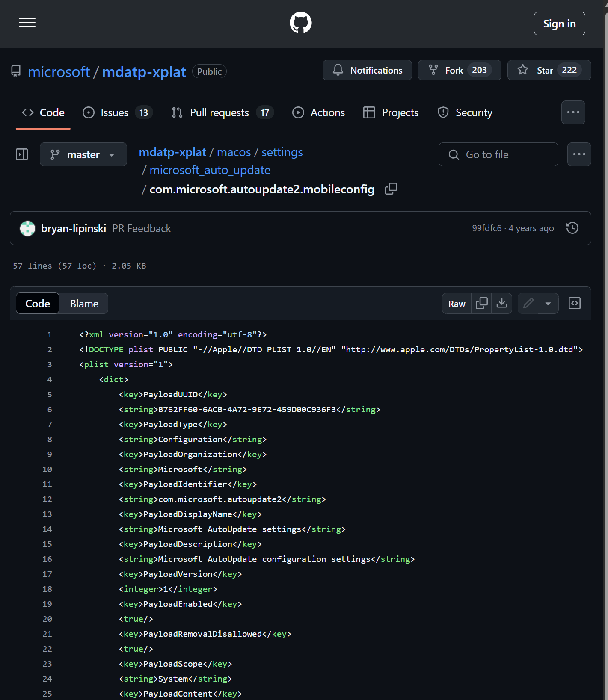The width and height of the screenshot is (608, 700).
Task: Show more repository navigation items
Action: [573, 112]
